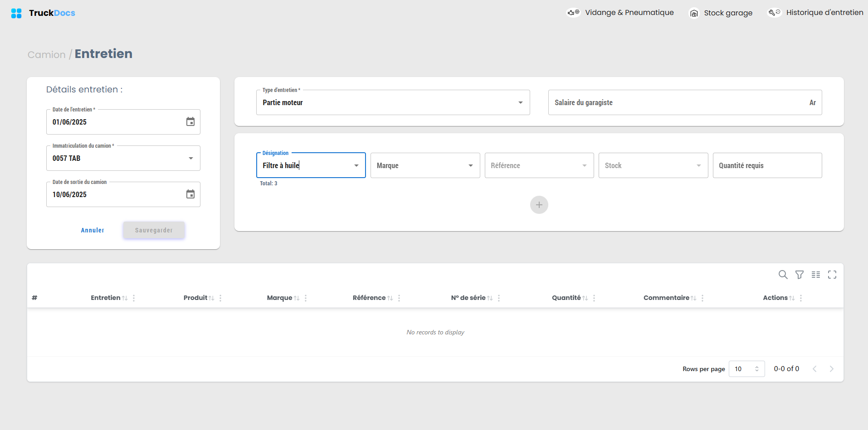Go to Vidange & Pneumatique menu

point(620,13)
